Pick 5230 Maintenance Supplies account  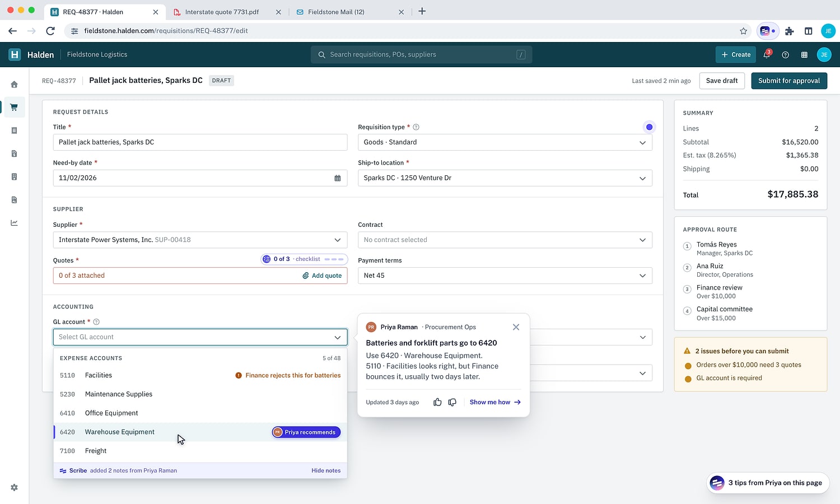[200, 394]
